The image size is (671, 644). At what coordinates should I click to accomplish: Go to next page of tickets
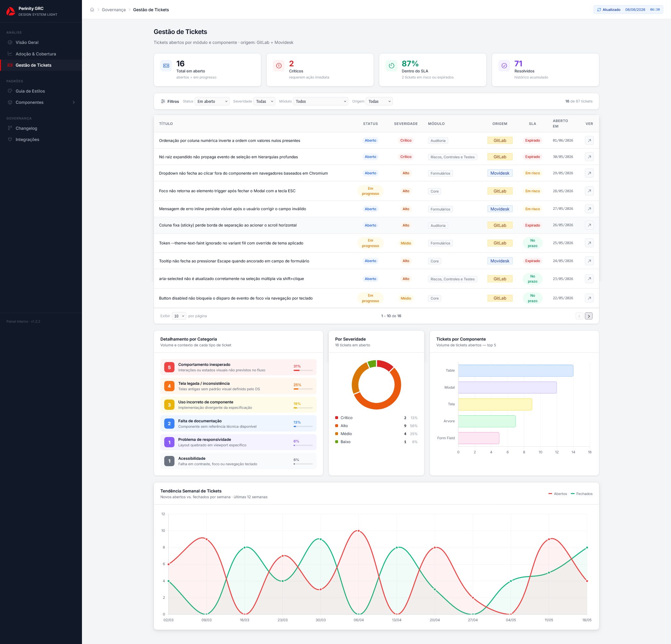coord(588,316)
